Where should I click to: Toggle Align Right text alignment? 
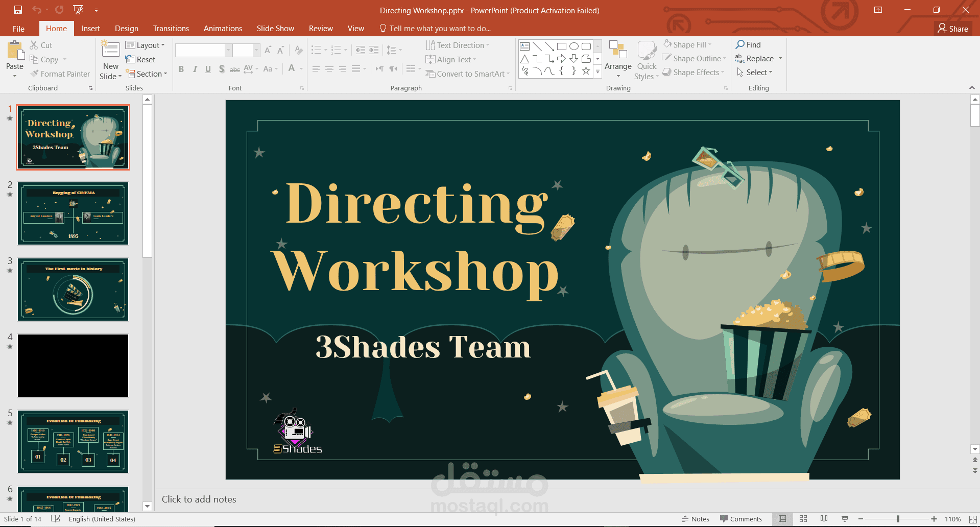343,69
